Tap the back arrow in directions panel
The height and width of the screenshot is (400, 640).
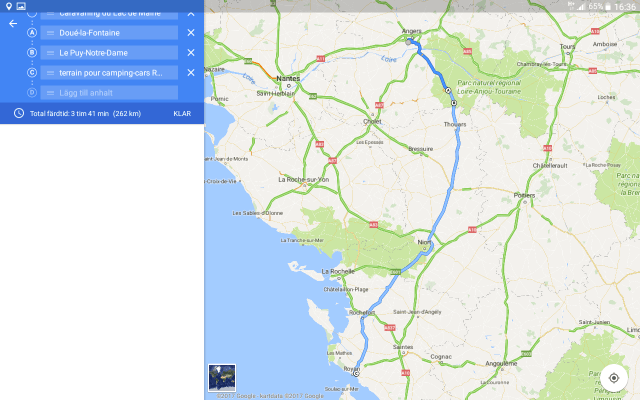click(13, 23)
